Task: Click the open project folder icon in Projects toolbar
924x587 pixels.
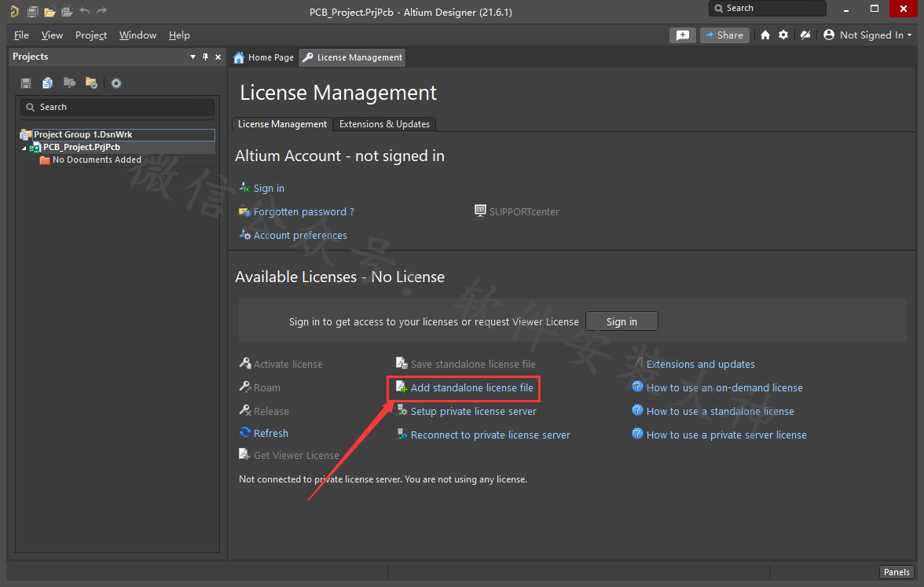Action: 69,83
